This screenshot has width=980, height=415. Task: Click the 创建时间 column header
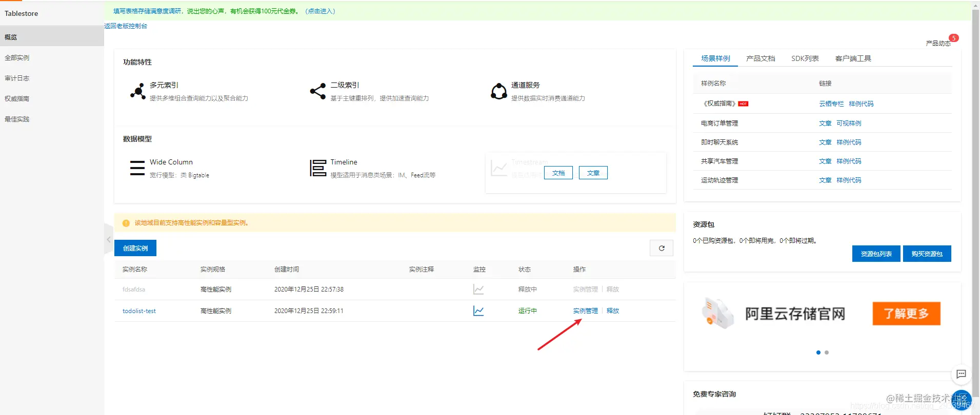tap(287, 269)
